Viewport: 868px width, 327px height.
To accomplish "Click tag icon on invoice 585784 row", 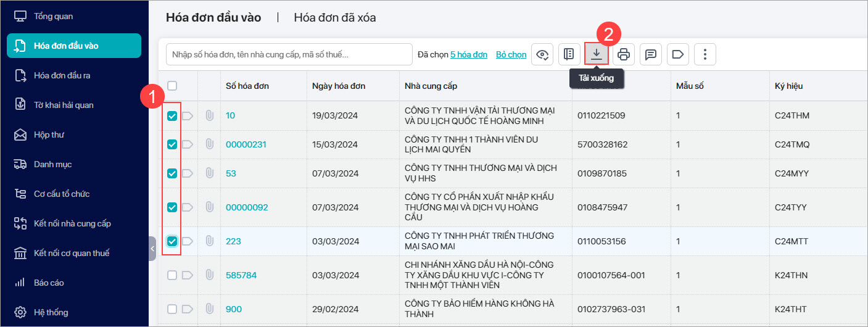I will click(x=188, y=275).
